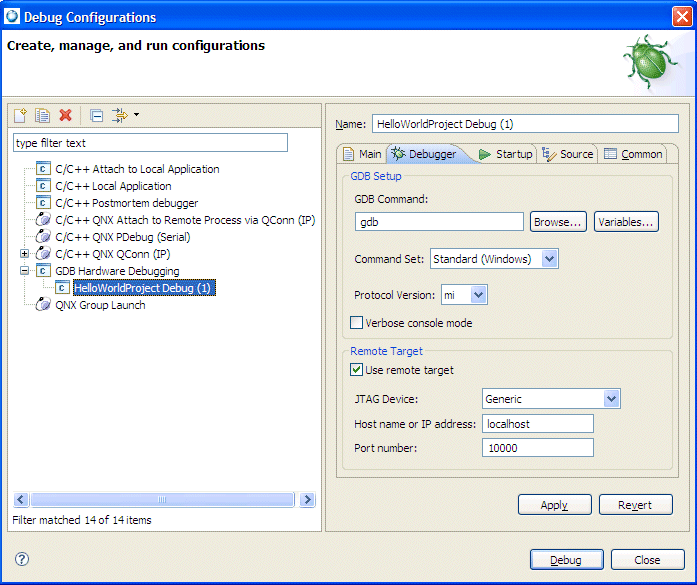Uncheck Use remote target option
Viewport: 697px width, 585px height.
coord(357,370)
